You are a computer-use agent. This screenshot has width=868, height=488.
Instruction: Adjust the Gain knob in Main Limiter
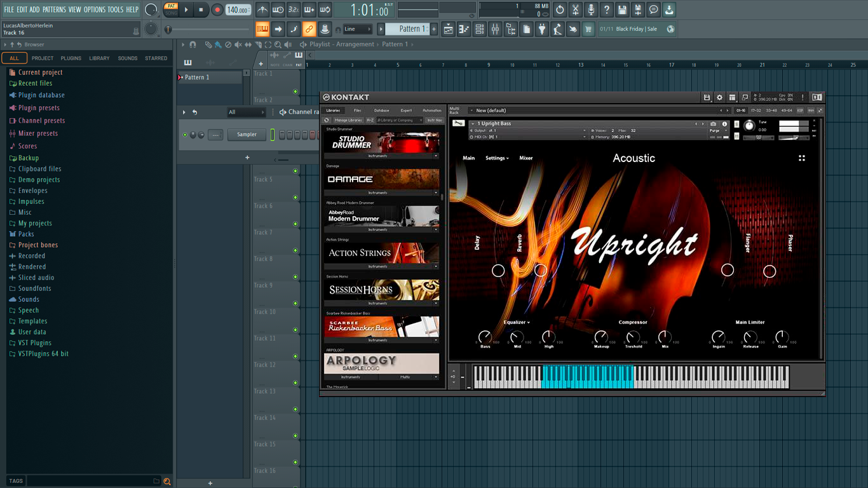click(x=782, y=337)
